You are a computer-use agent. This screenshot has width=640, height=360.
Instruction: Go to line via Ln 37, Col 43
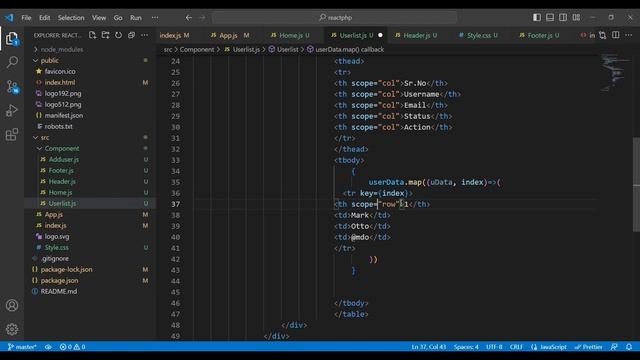(x=429, y=347)
